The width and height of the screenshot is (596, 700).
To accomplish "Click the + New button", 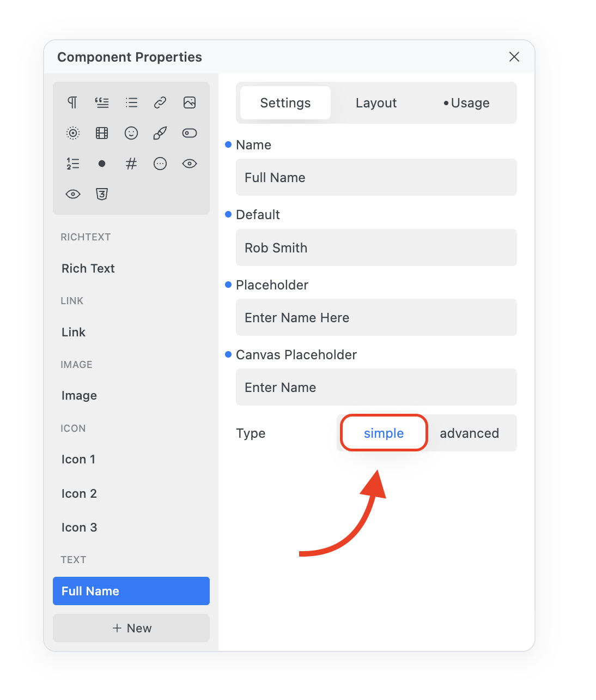I will coord(131,628).
